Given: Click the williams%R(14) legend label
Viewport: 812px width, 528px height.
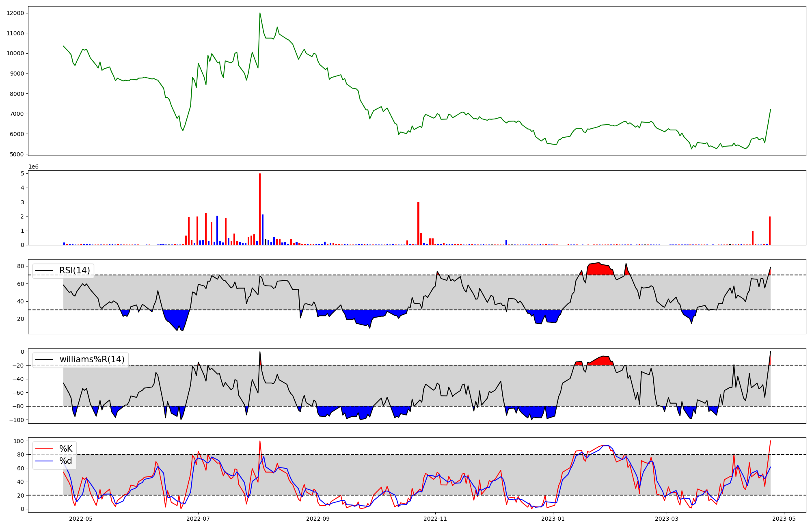Looking at the screenshot, I should pos(92,359).
